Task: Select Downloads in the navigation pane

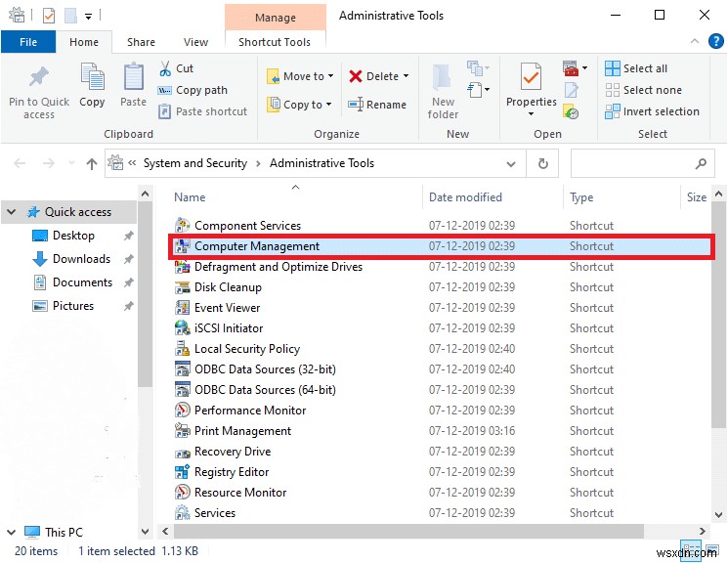Action: coord(81,259)
